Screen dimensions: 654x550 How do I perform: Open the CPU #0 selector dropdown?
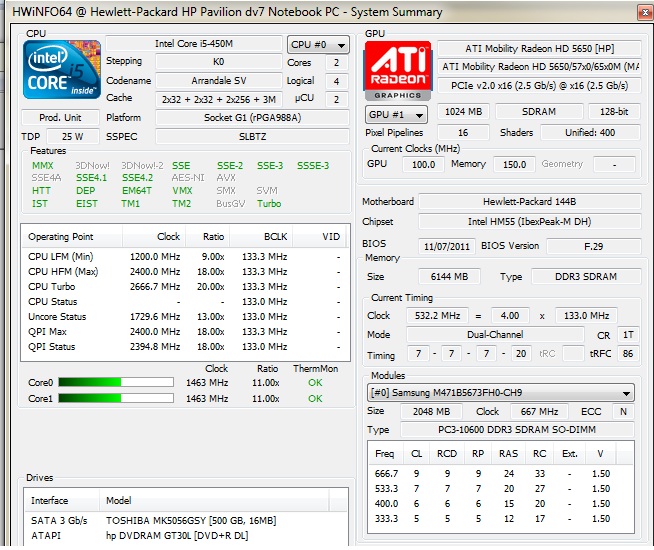tap(318, 45)
